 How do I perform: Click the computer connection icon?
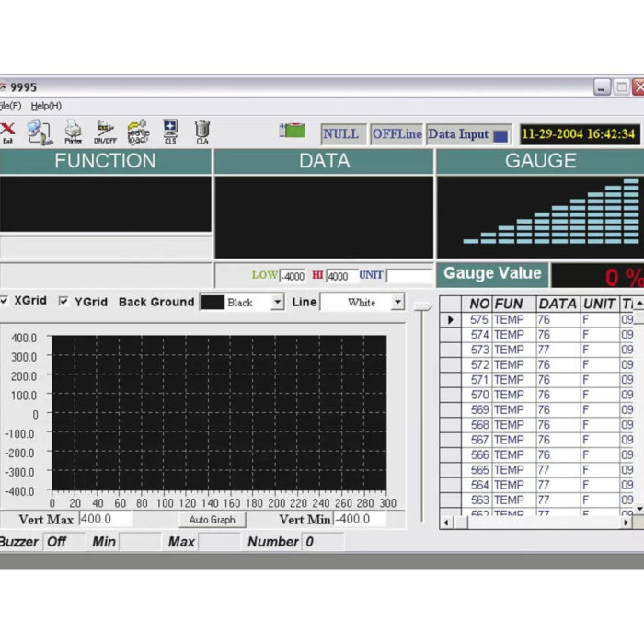pyautogui.click(x=39, y=132)
